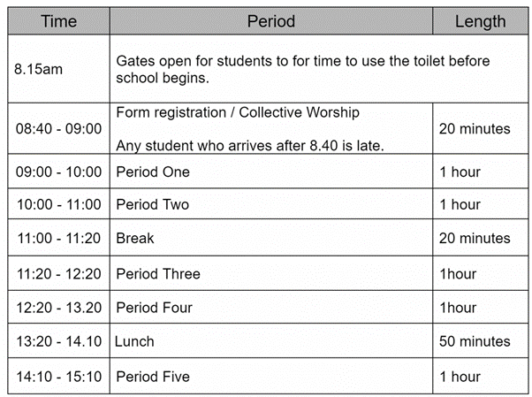Image resolution: width=532 pixels, height=397 pixels.
Task: Click the 10:00 - 11:00 time cell
Action: (58, 205)
